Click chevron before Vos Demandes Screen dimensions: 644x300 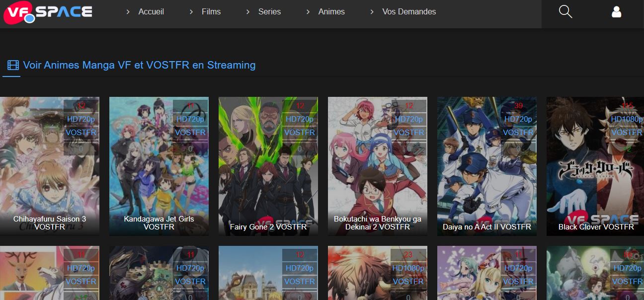(x=372, y=12)
